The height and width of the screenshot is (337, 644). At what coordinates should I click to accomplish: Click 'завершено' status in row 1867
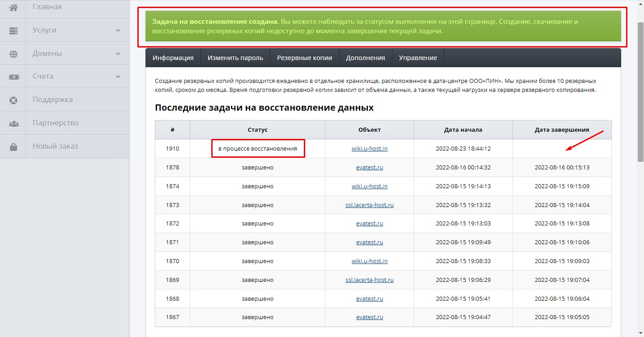(257, 317)
